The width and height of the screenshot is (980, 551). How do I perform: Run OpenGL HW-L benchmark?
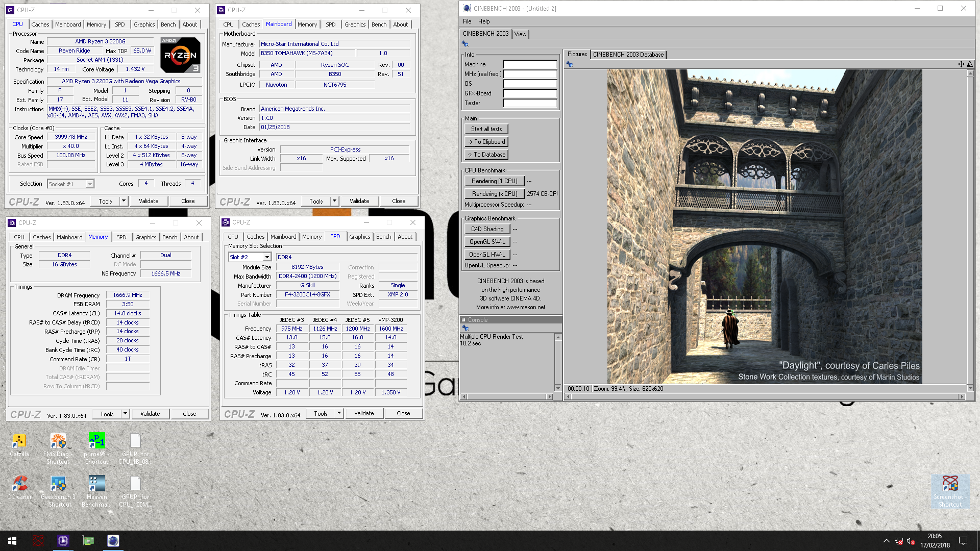487,255
